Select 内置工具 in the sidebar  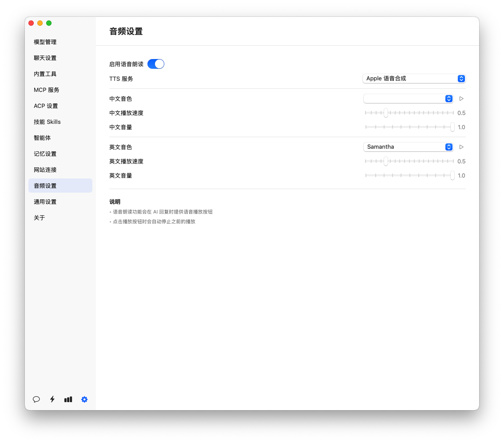(x=45, y=74)
